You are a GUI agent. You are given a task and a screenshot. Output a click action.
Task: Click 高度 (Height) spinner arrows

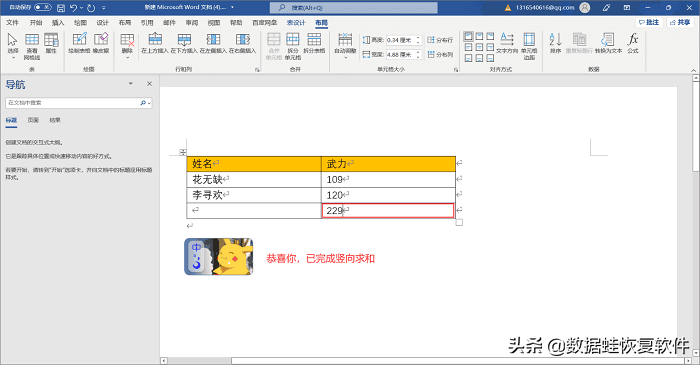[x=418, y=40]
